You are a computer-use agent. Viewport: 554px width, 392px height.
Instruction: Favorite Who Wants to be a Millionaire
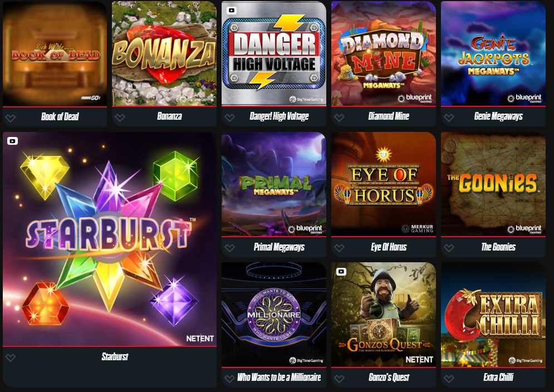point(229,379)
